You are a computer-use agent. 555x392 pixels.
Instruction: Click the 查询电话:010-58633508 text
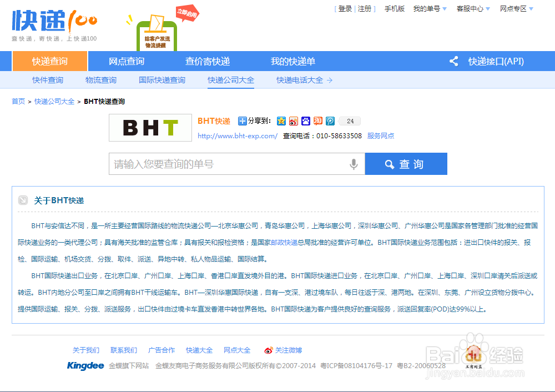[322, 136]
